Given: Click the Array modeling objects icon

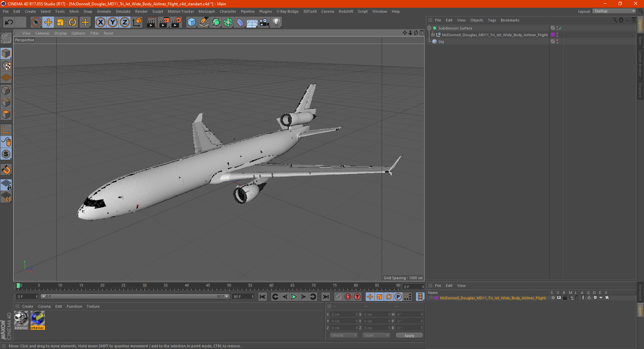Looking at the screenshot, I should pos(228,22).
